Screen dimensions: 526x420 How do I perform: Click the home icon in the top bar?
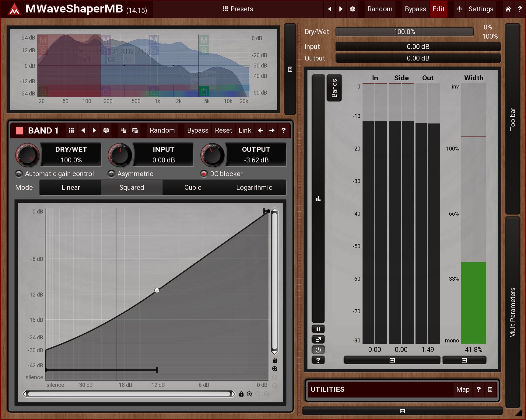(x=508, y=9)
